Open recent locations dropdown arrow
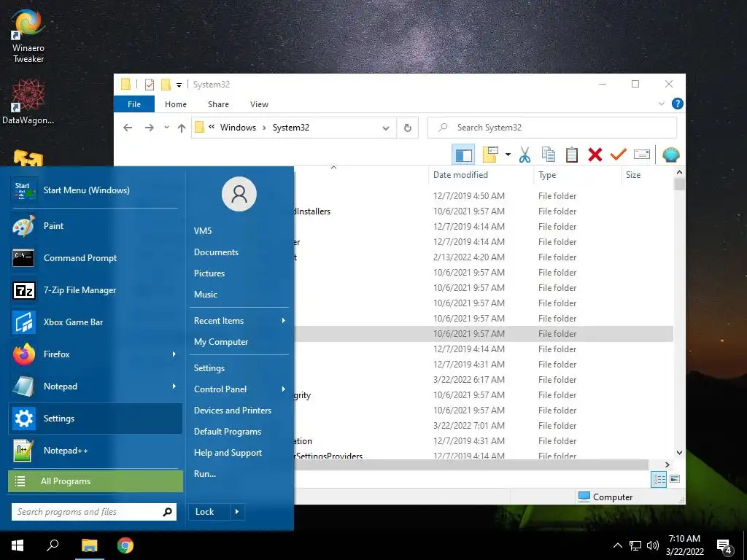The image size is (747, 560). [166, 128]
